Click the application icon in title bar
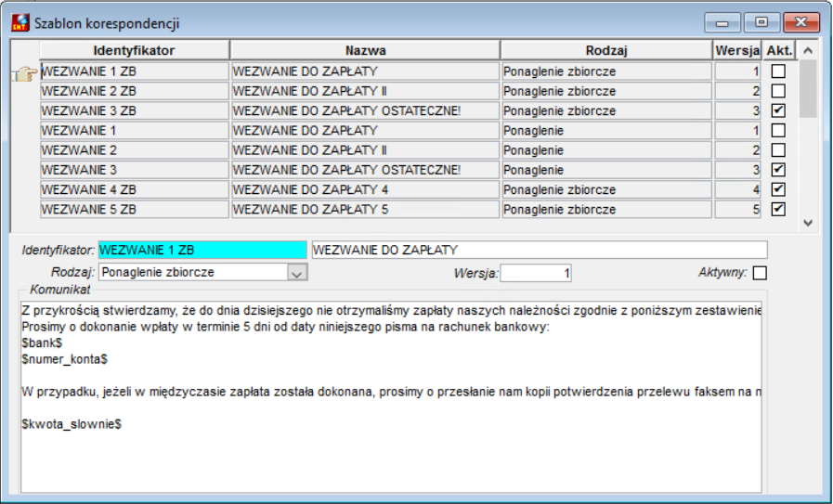Viewport: 833px width, 504px height. tap(20, 23)
